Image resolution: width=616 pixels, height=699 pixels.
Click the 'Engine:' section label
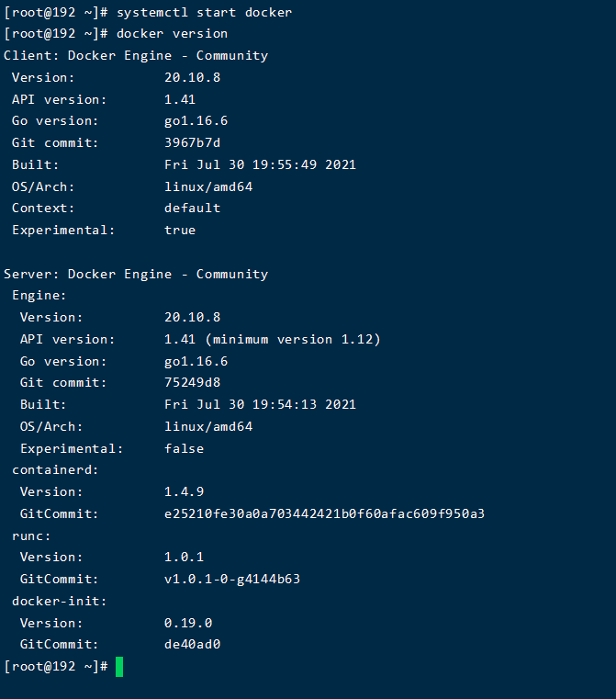coord(39,296)
